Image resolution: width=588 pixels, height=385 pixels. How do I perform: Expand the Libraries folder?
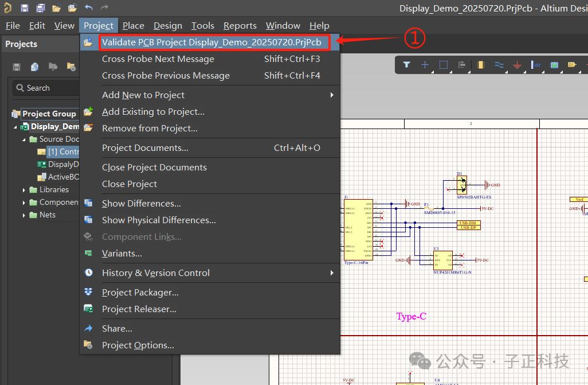click(x=24, y=190)
